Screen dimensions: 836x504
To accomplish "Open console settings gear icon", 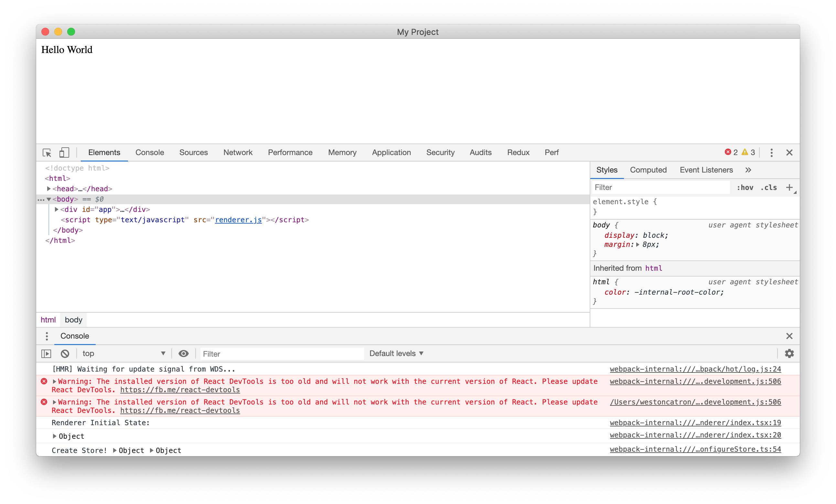I will pyautogui.click(x=789, y=353).
